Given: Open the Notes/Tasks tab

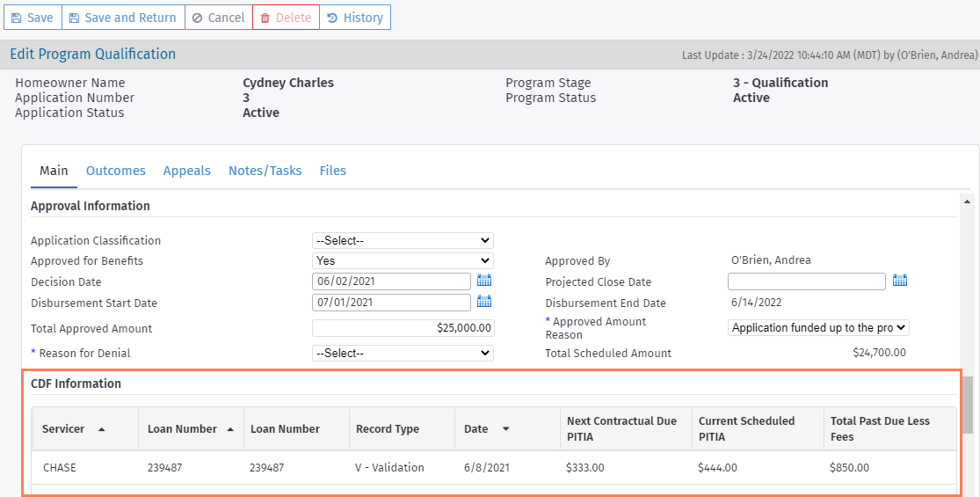Looking at the screenshot, I should [265, 171].
